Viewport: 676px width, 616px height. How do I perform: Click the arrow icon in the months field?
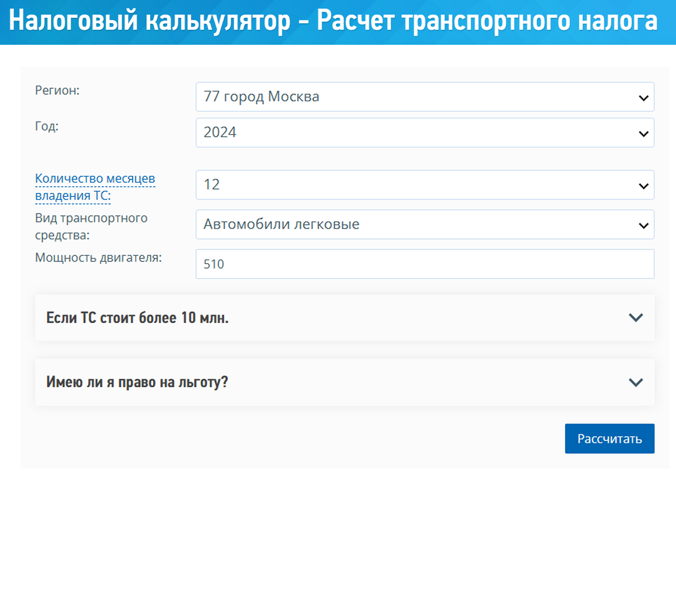point(643,186)
